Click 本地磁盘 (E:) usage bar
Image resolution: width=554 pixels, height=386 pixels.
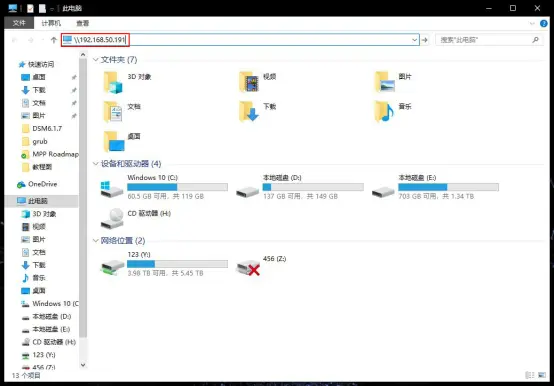click(x=448, y=187)
